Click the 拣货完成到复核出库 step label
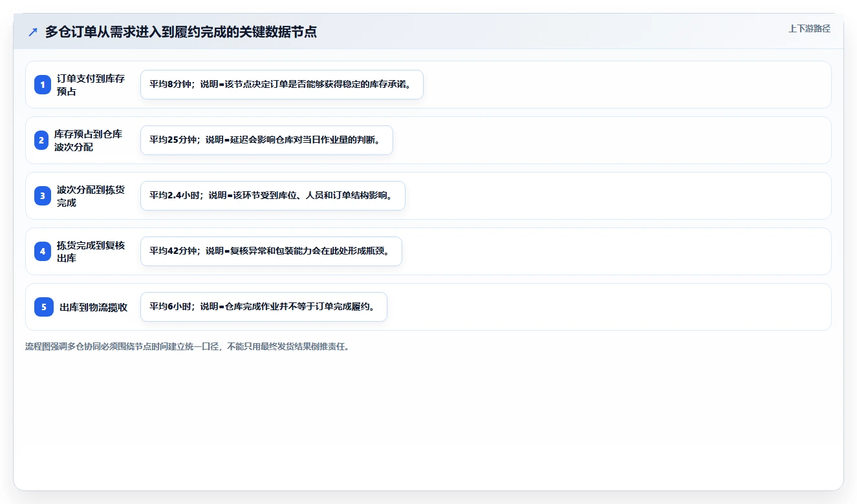Screen dimensions: 857x504 click(x=91, y=251)
